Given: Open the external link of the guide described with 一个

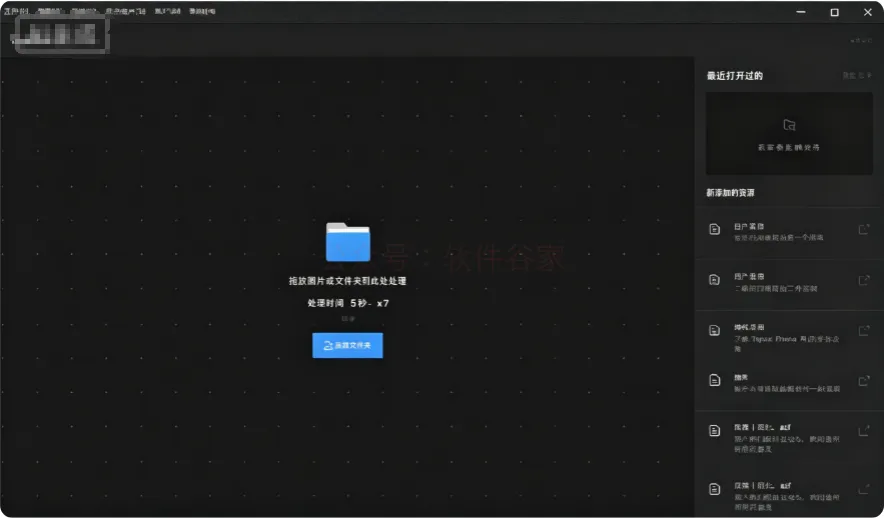Looking at the screenshot, I should pyautogui.click(x=864, y=229).
